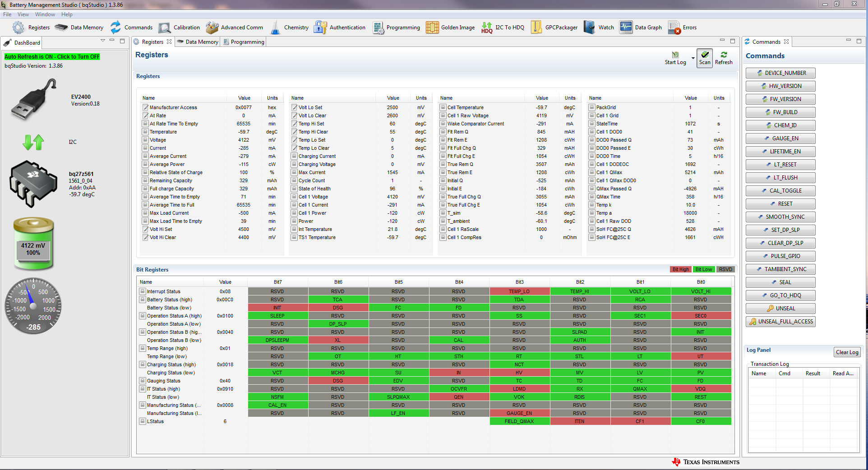Open Advanced Comm tool
Viewport: 868px width, 470px height.
point(234,28)
